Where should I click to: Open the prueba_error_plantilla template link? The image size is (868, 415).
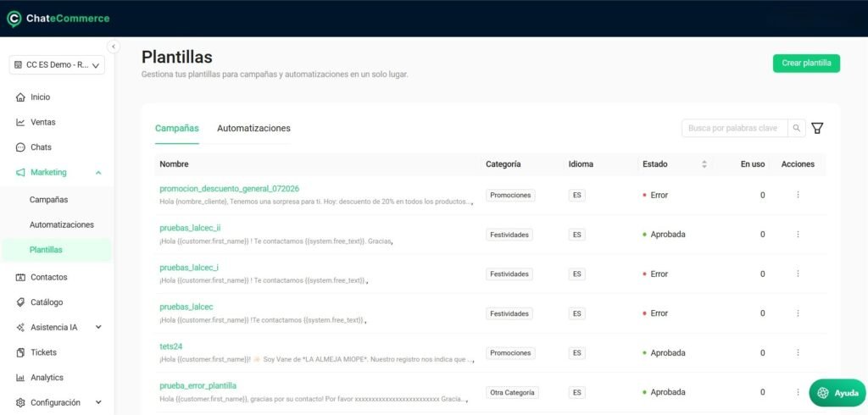pos(198,385)
